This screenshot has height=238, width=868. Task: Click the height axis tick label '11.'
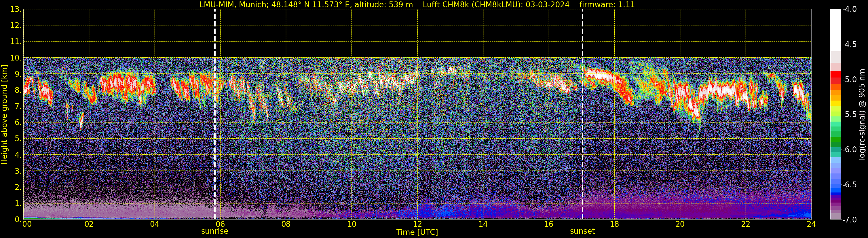point(16,42)
